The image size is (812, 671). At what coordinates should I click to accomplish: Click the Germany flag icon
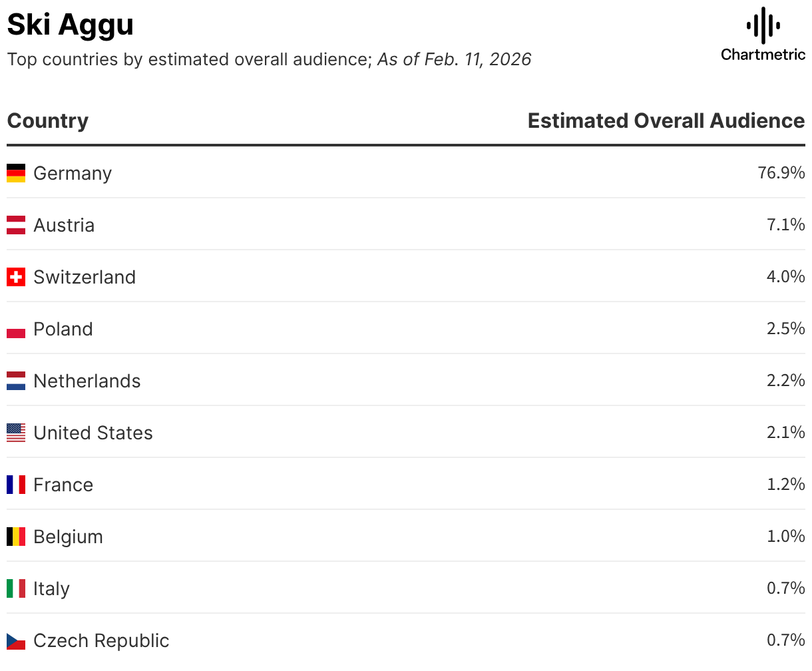pos(16,173)
